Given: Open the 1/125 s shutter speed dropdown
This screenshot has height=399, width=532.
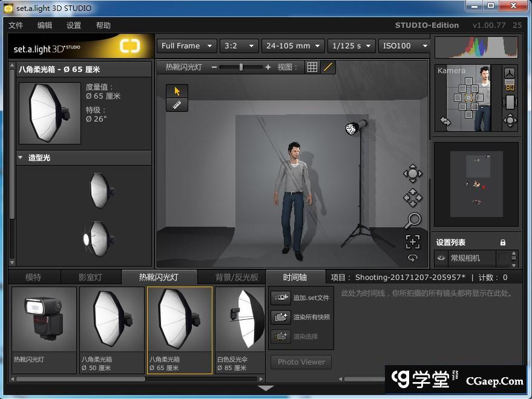Looking at the screenshot, I should click(x=352, y=46).
